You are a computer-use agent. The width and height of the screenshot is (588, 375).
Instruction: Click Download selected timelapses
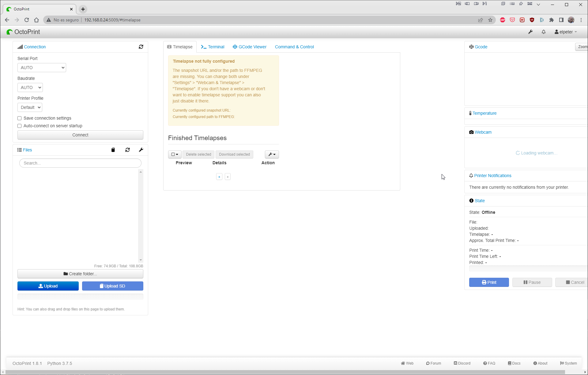click(234, 154)
